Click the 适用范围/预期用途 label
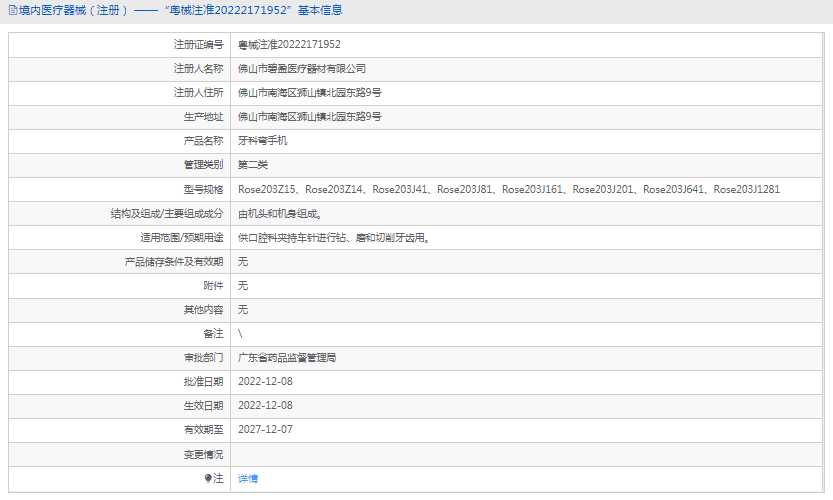833x500 pixels. coord(182,238)
